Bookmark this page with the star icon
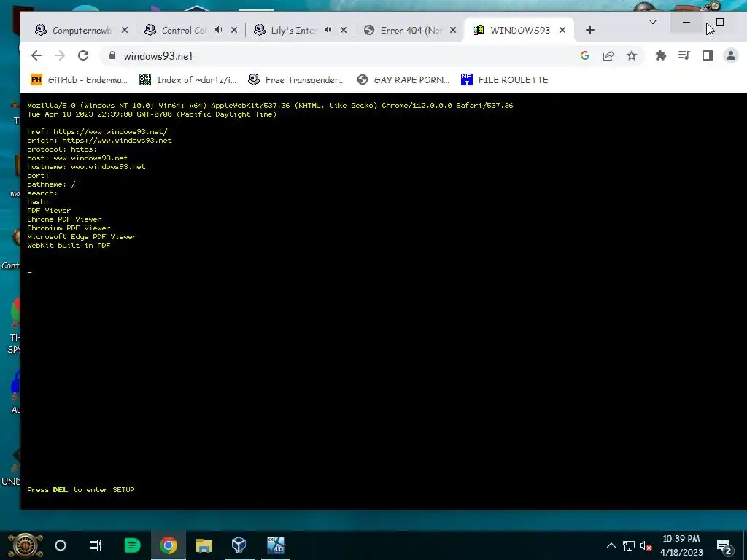 (x=632, y=55)
